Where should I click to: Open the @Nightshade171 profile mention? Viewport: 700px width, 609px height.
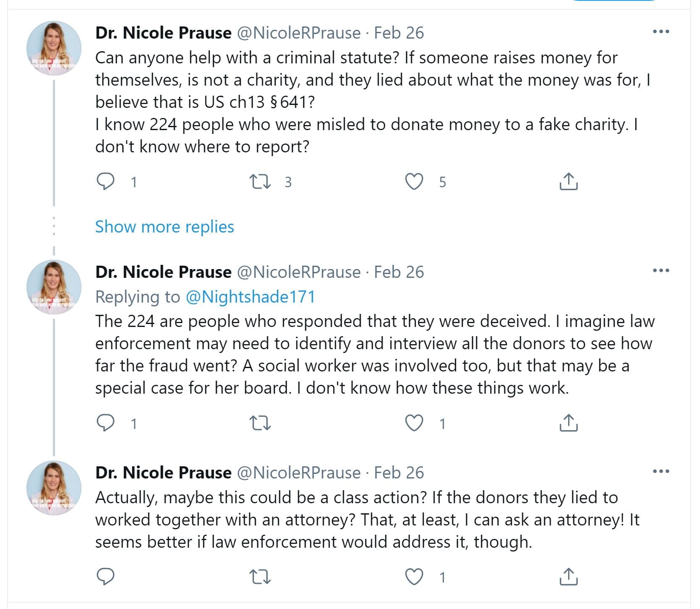(250, 297)
